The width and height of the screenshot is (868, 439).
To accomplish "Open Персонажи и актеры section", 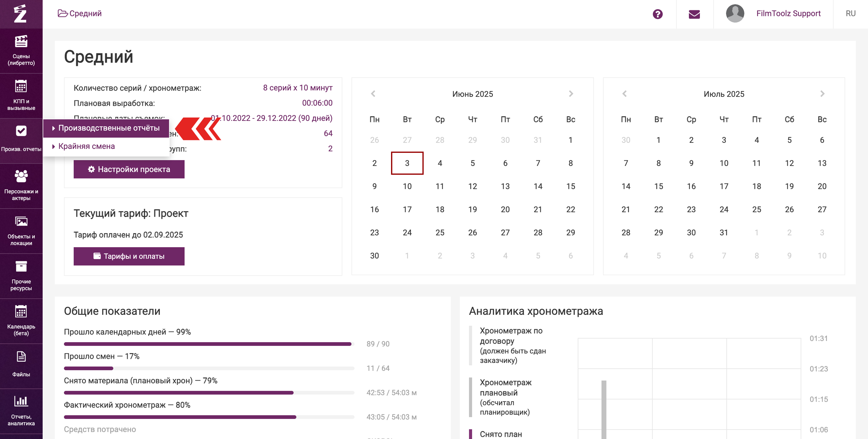I will pos(21,186).
